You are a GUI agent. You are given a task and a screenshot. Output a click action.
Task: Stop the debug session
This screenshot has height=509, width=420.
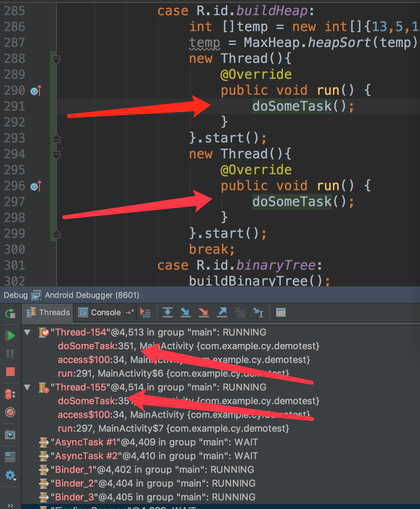[10, 372]
